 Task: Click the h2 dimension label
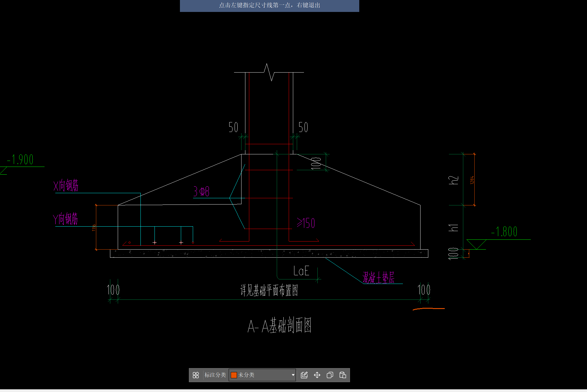click(x=453, y=180)
